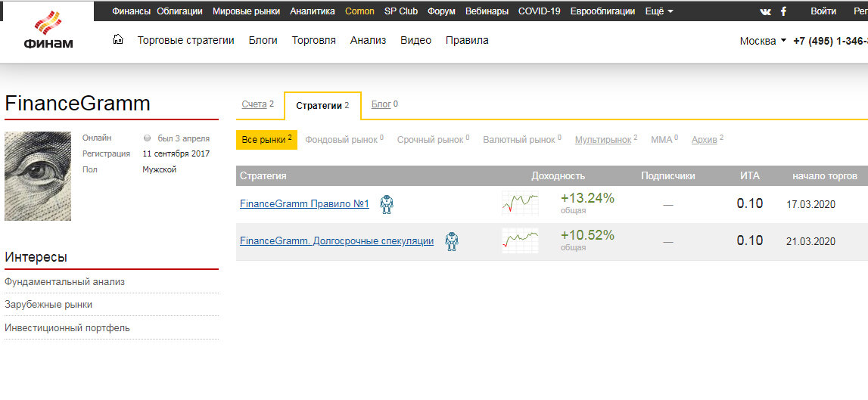Viewport: 868px width, 400px height.
Task: Open the COVID-19 section
Action: [x=539, y=11]
